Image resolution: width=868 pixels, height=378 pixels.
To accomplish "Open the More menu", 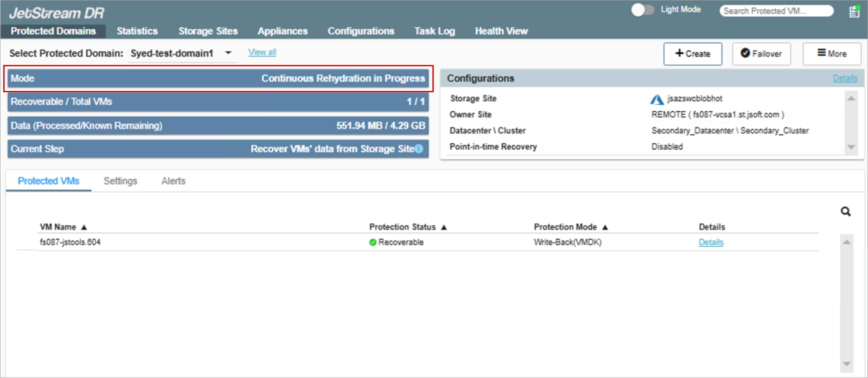I will click(832, 54).
